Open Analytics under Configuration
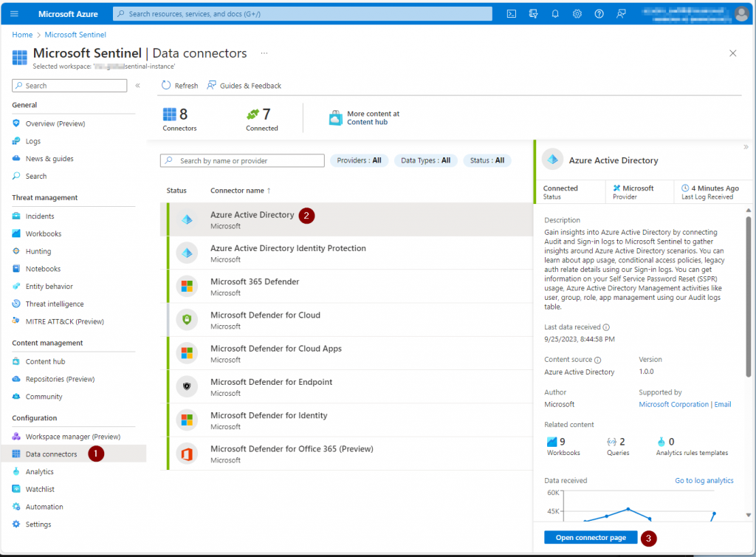 point(39,472)
